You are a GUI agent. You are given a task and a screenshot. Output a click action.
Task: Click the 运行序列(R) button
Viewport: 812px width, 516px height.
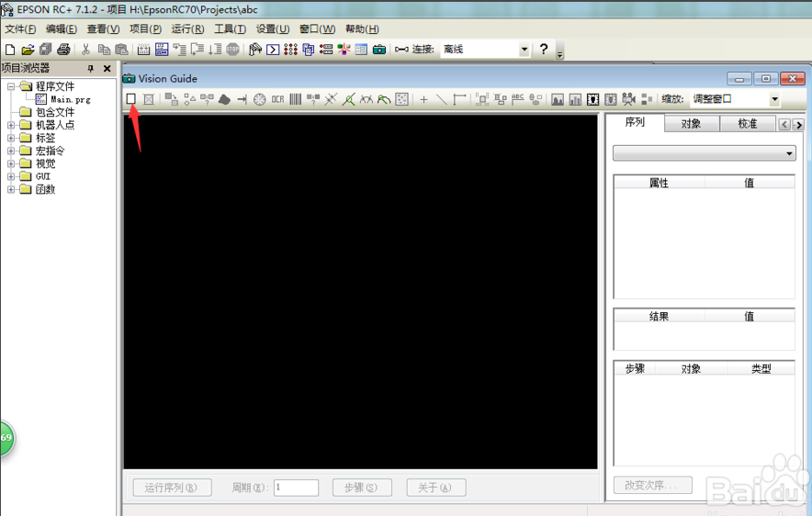[x=172, y=488]
